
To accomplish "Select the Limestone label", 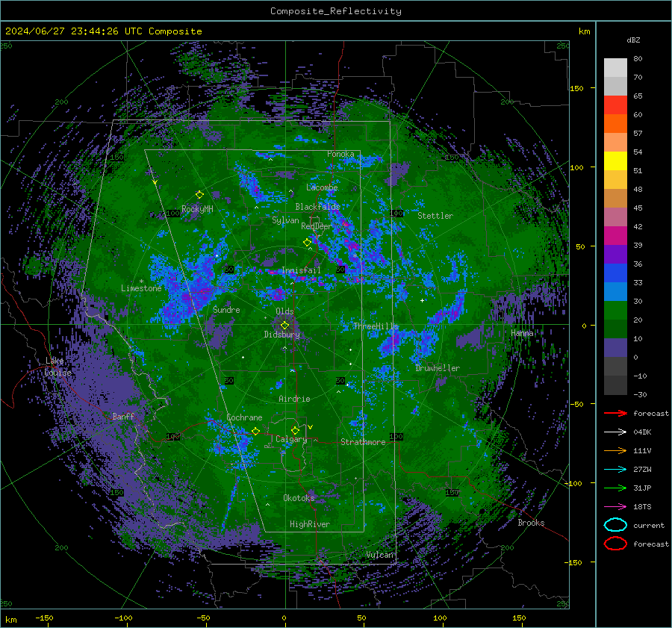I will click(141, 288).
